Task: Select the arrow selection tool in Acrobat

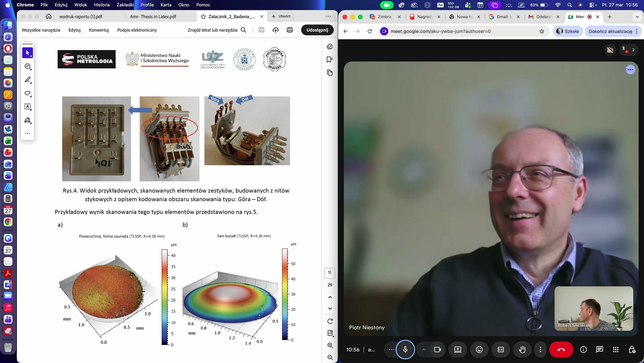Action: click(28, 53)
